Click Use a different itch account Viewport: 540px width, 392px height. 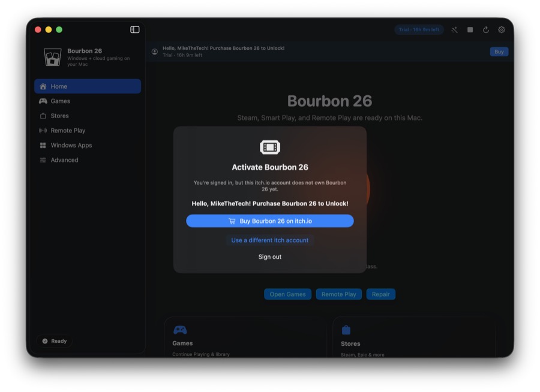click(x=270, y=240)
